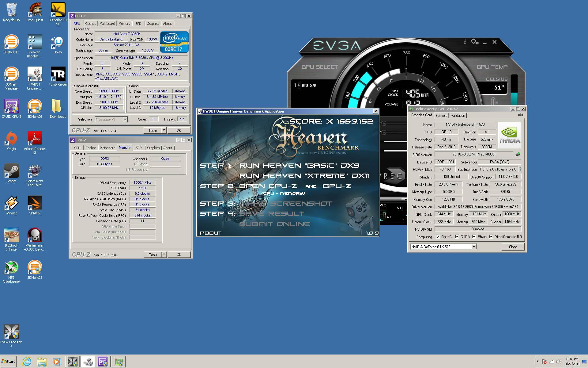
Task: Click the Close button in GPU-Z
Action: (513, 247)
